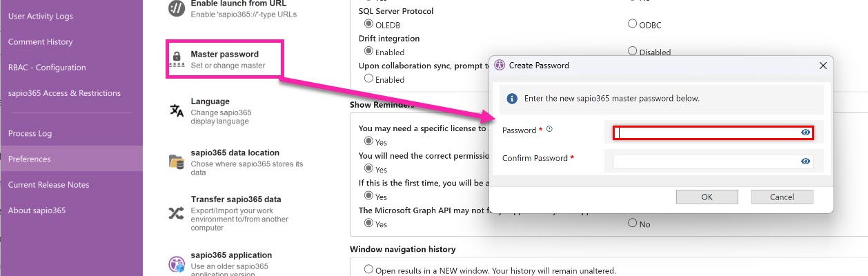Choose open results in a NEW window
The image size is (868, 276).
[368, 270]
